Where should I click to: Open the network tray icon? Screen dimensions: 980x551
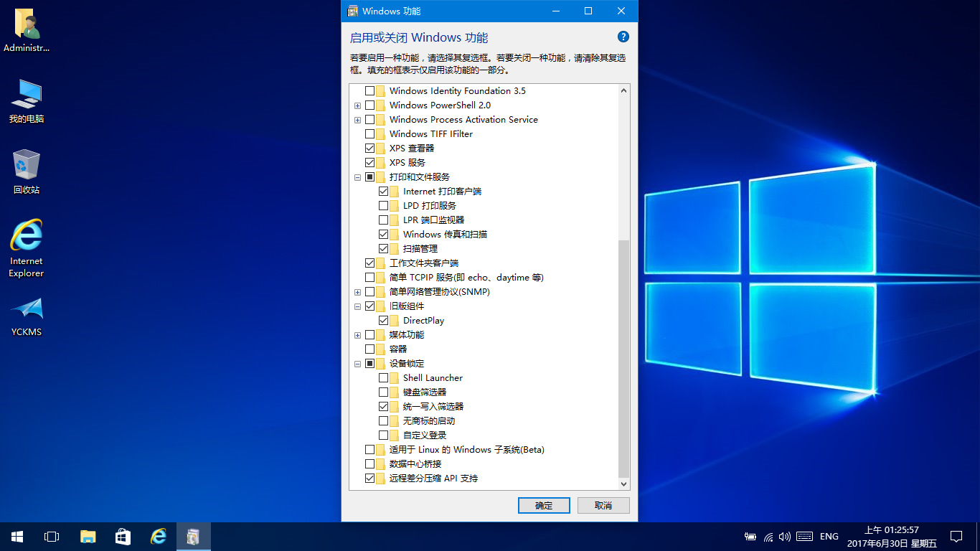(x=768, y=537)
